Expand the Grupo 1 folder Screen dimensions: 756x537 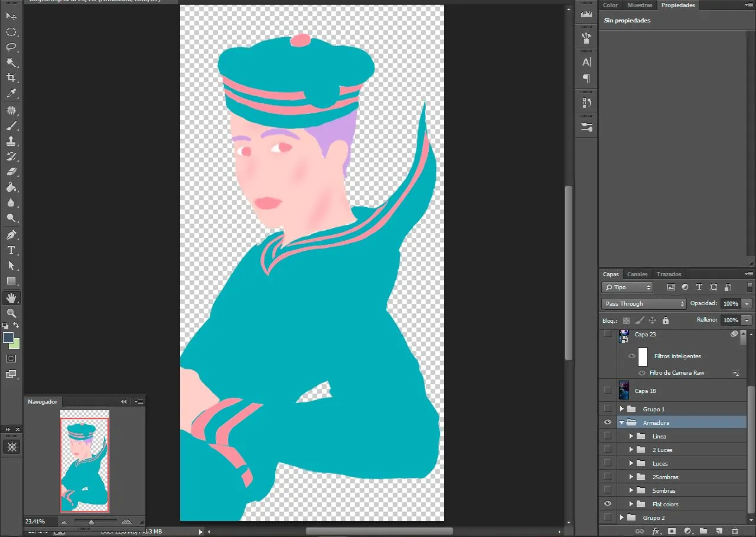621,409
